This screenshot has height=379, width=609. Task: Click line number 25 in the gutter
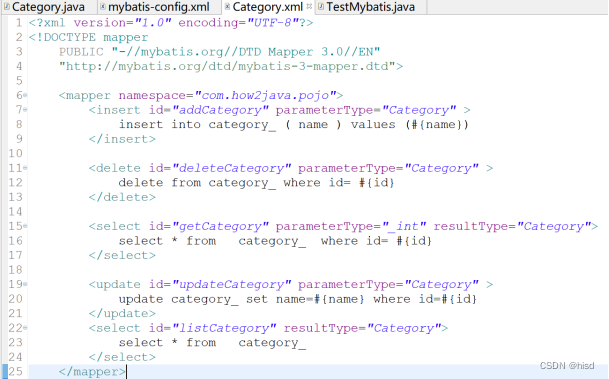coord(16,372)
